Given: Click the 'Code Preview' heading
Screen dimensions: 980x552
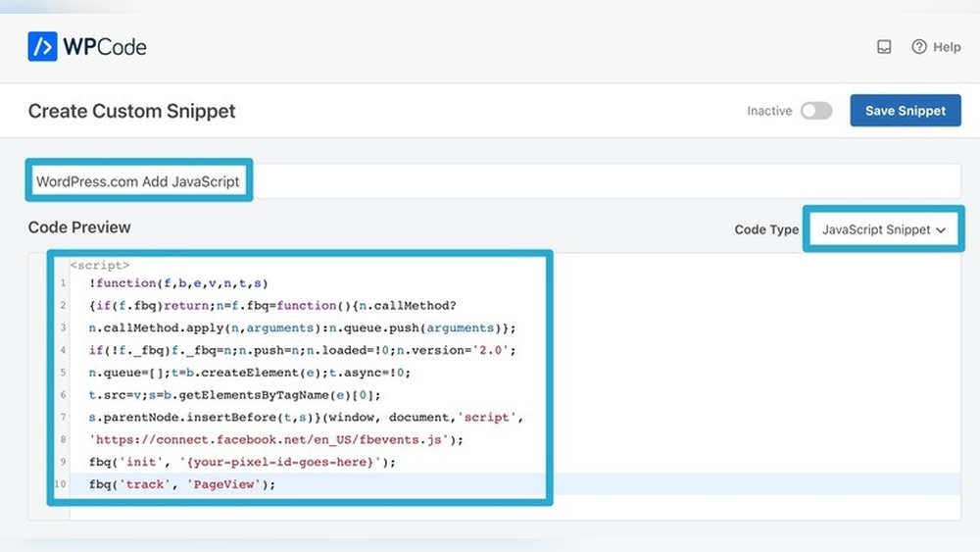Looking at the screenshot, I should tap(79, 226).
